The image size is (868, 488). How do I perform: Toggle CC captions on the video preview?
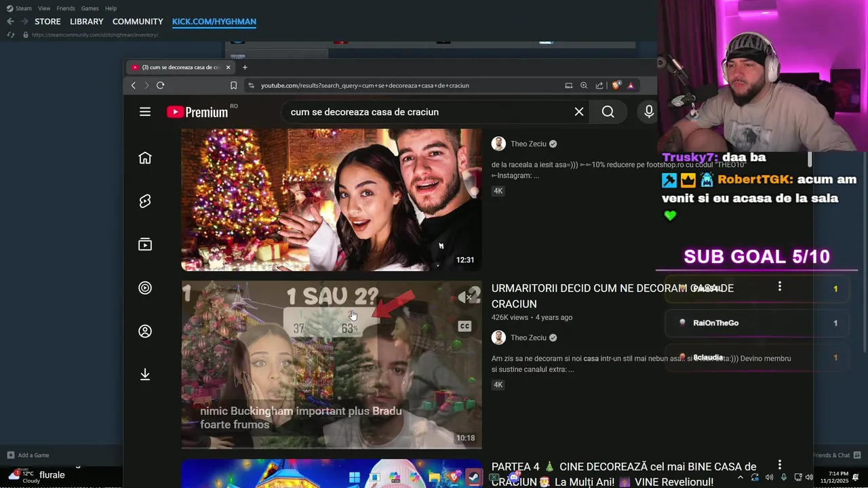click(x=465, y=326)
